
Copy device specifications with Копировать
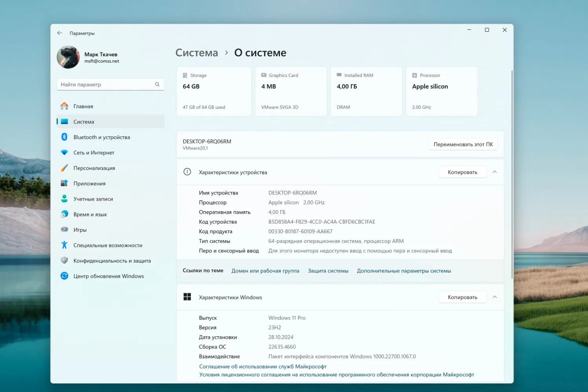463,172
